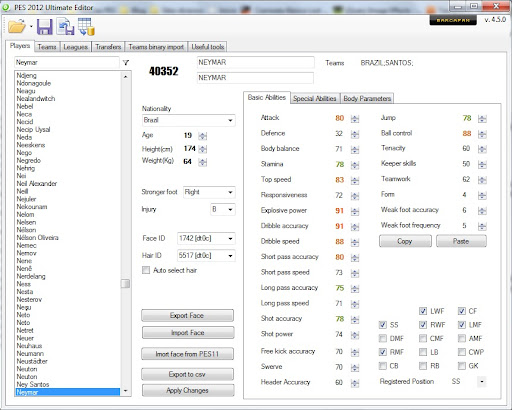Open the Teams binary import tab
The width and height of the screenshot is (512, 410).
click(156, 47)
